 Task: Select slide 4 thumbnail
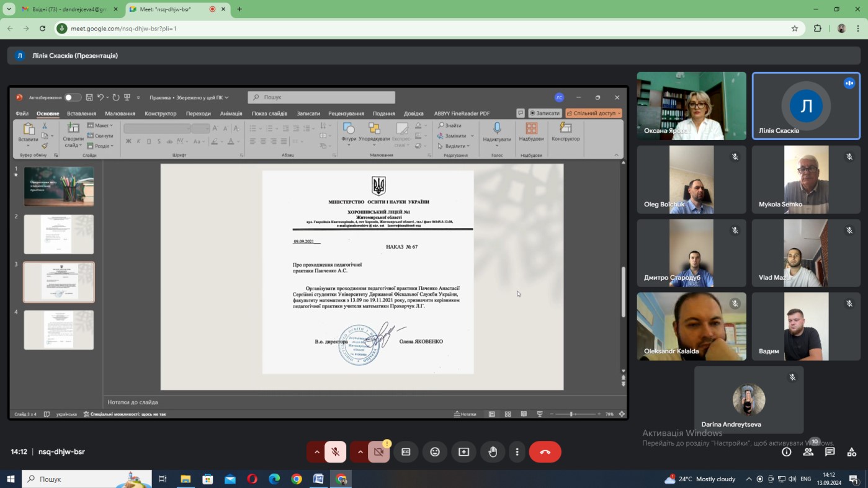pyautogui.click(x=59, y=330)
